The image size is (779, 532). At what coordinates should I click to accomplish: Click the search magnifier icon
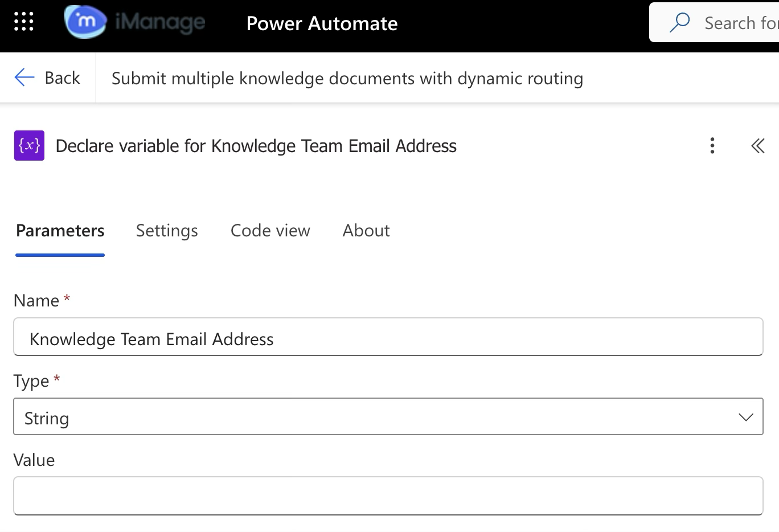(x=679, y=23)
